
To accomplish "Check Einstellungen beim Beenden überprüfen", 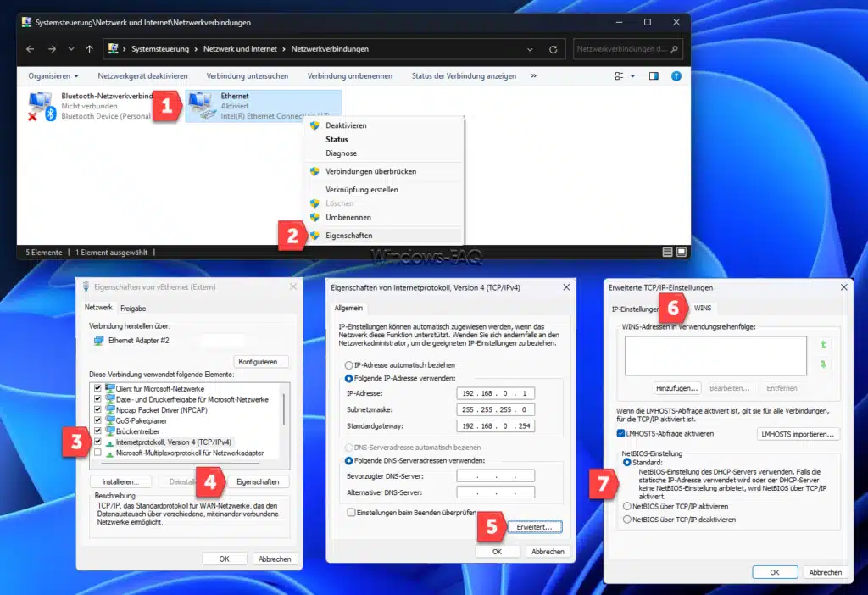I will click(351, 512).
